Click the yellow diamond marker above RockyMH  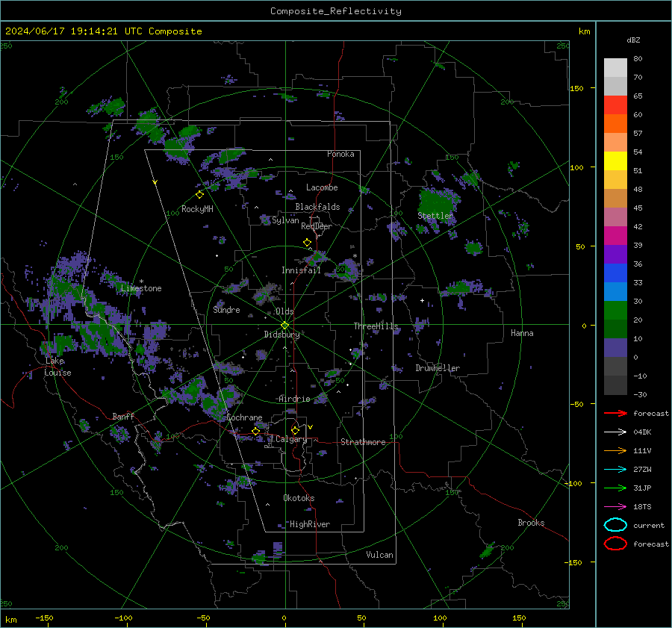199,195
